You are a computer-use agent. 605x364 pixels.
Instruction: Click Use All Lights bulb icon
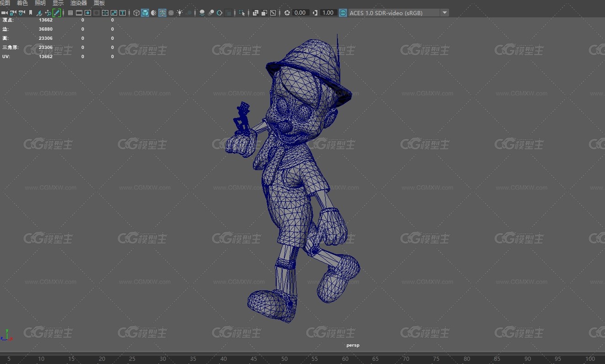click(x=180, y=13)
